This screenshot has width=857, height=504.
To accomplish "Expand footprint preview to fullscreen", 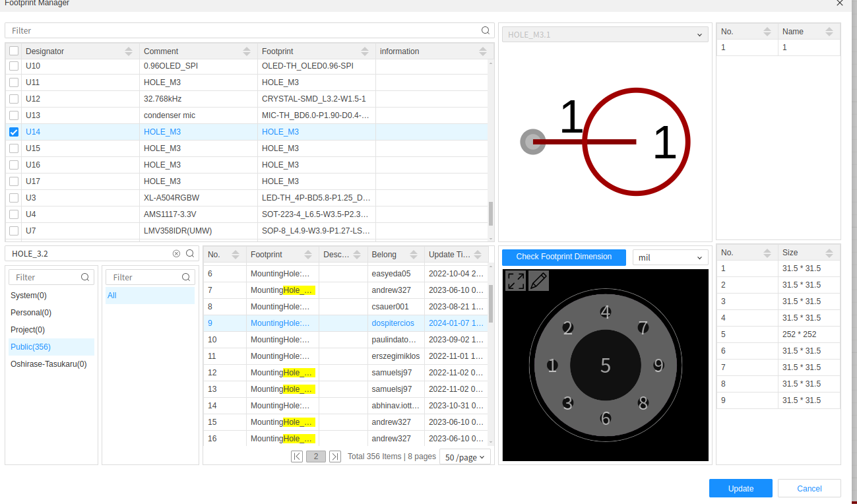I will 516,280.
